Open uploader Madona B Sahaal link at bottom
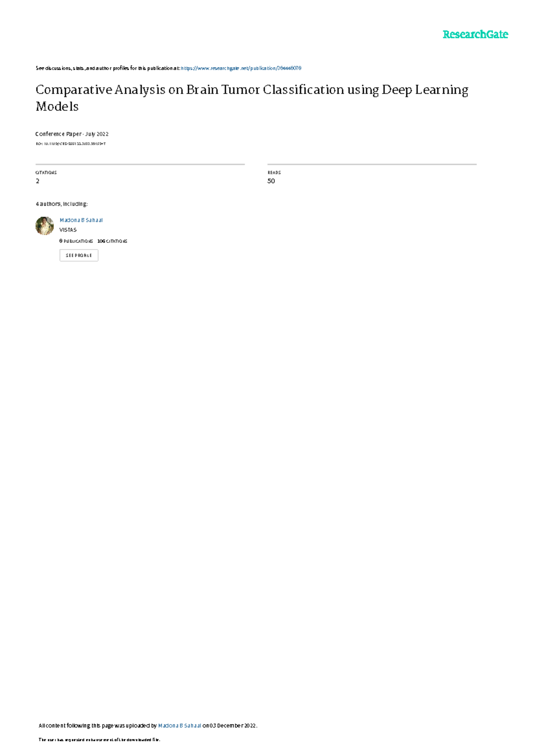Screen dimensions: 535x756 (180, 726)
